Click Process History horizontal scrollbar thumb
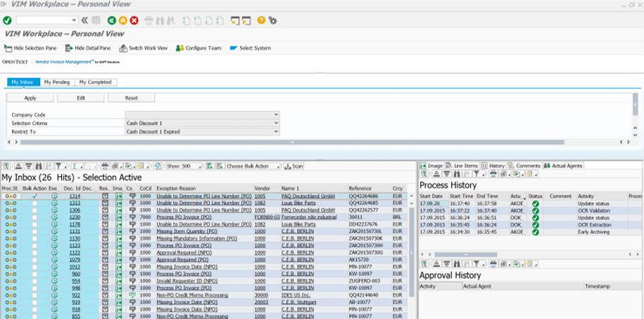This screenshot has width=644, height=319. click(x=465, y=255)
